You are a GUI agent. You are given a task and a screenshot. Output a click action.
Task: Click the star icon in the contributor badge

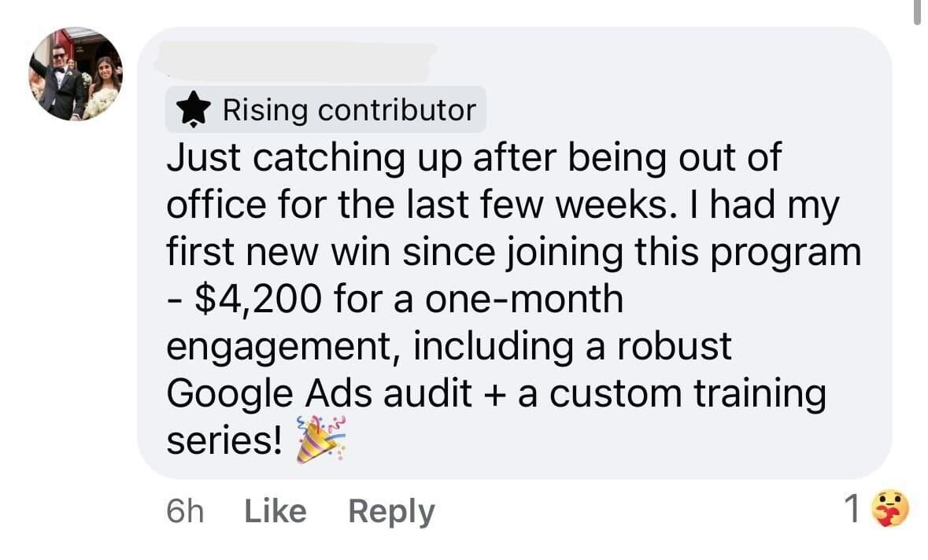click(194, 111)
